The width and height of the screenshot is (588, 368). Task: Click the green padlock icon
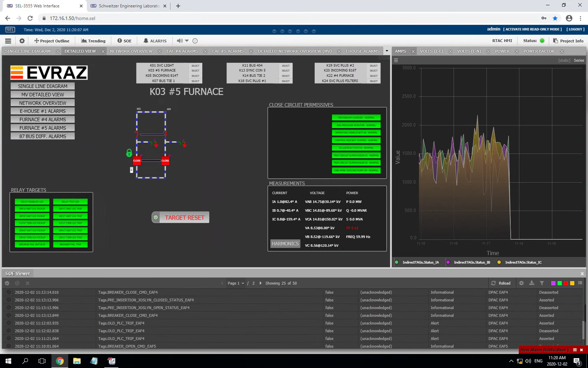point(129,152)
